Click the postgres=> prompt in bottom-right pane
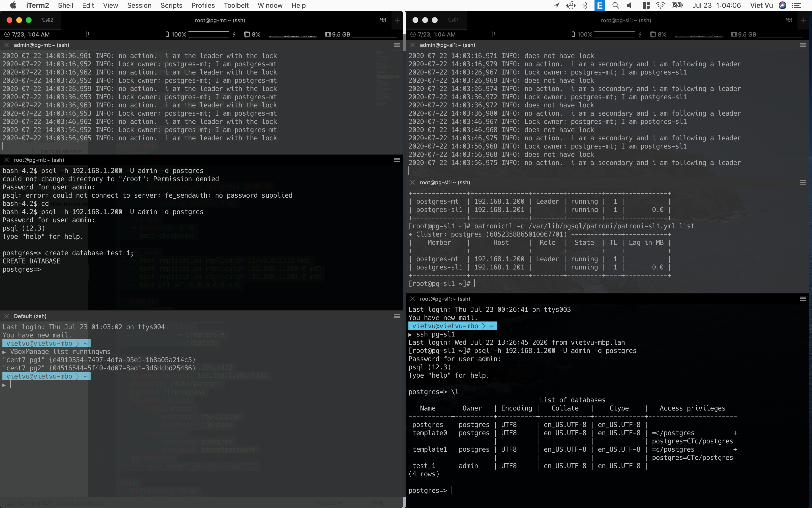 [x=428, y=491]
